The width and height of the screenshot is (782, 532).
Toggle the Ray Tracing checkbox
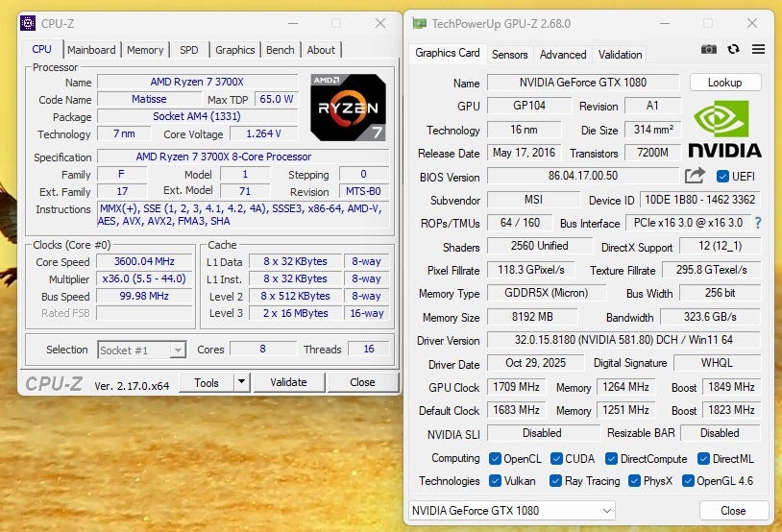point(556,481)
